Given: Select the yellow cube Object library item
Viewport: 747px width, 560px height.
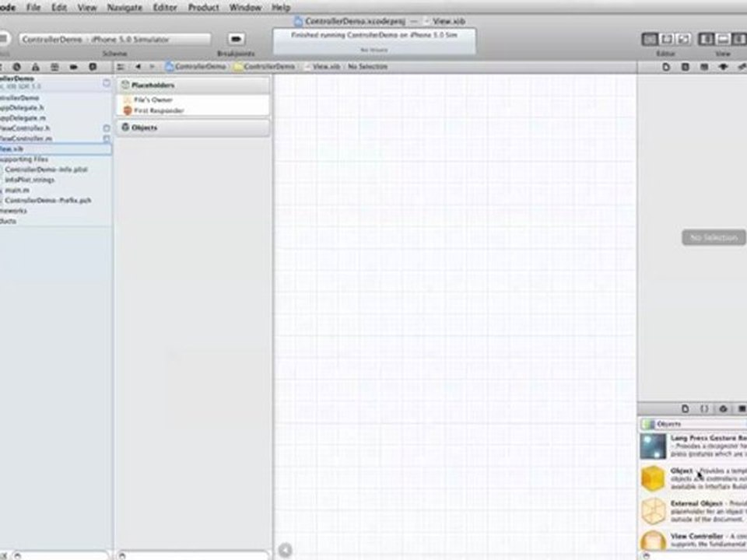Looking at the screenshot, I should [693, 478].
